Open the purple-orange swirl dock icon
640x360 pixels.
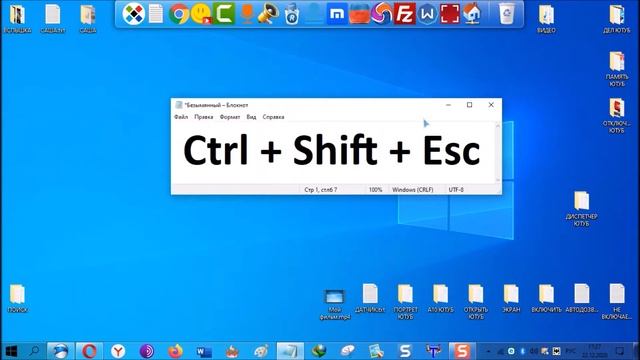(381, 13)
